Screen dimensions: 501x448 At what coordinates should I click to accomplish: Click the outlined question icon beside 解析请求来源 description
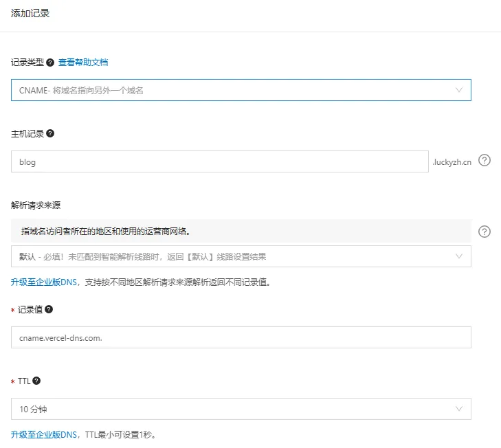[x=485, y=232]
